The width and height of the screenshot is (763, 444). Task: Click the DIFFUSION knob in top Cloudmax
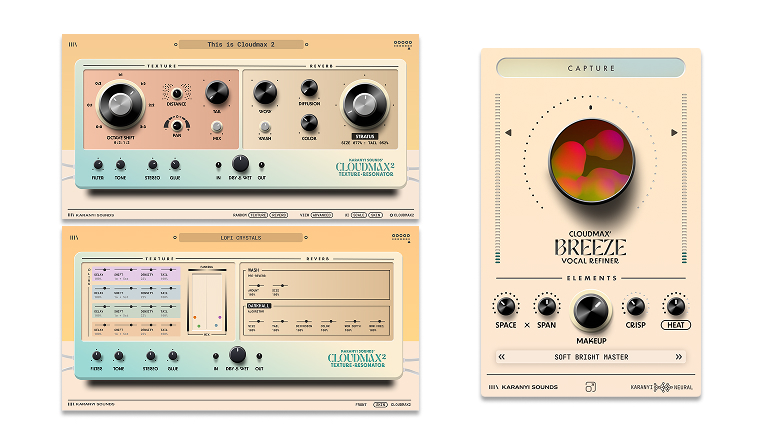click(309, 88)
